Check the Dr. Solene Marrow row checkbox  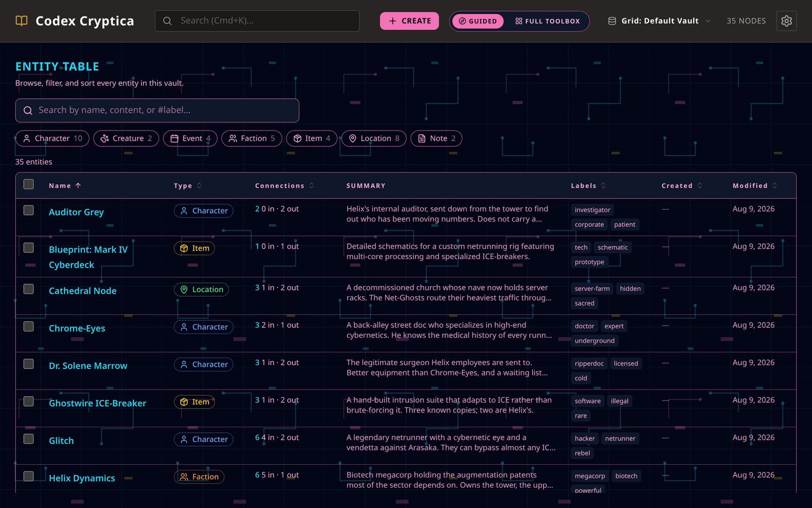[x=28, y=364]
